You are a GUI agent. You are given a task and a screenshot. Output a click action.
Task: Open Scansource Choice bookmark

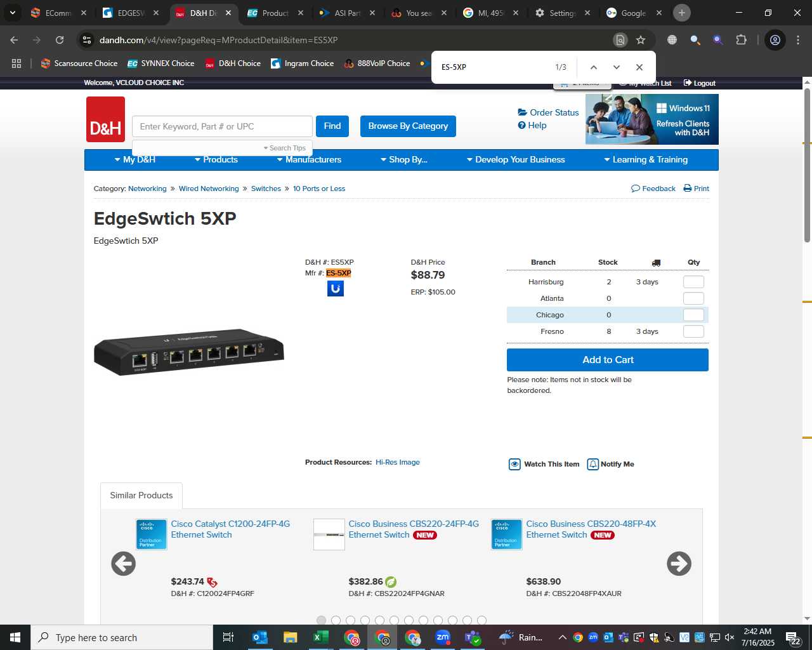pyautogui.click(x=79, y=63)
